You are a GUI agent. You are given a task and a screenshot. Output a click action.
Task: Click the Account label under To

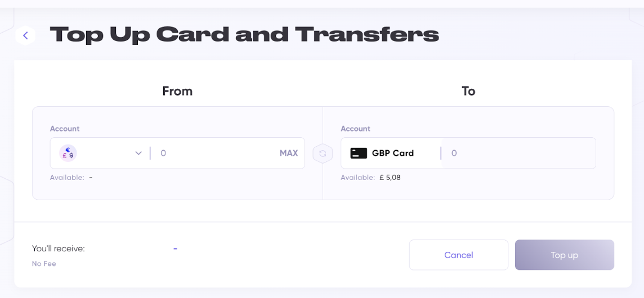pyautogui.click(x=355, y=129)
